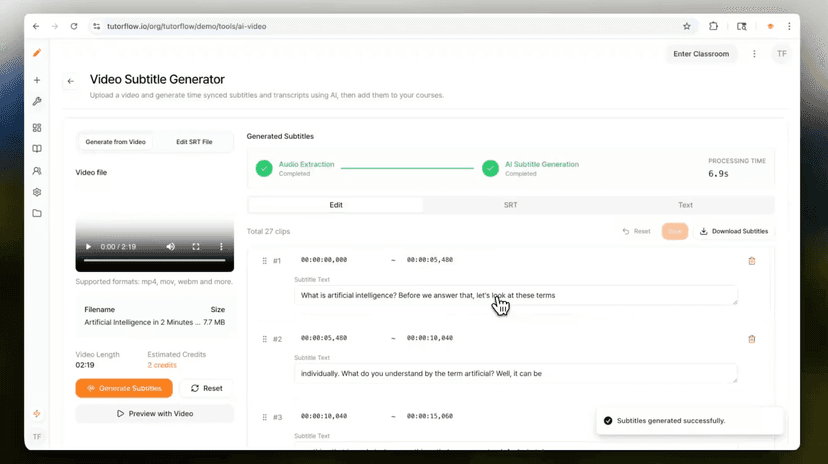
Task: Click clip #3 end time 00:00:15,060
Action: pos(430,416)
